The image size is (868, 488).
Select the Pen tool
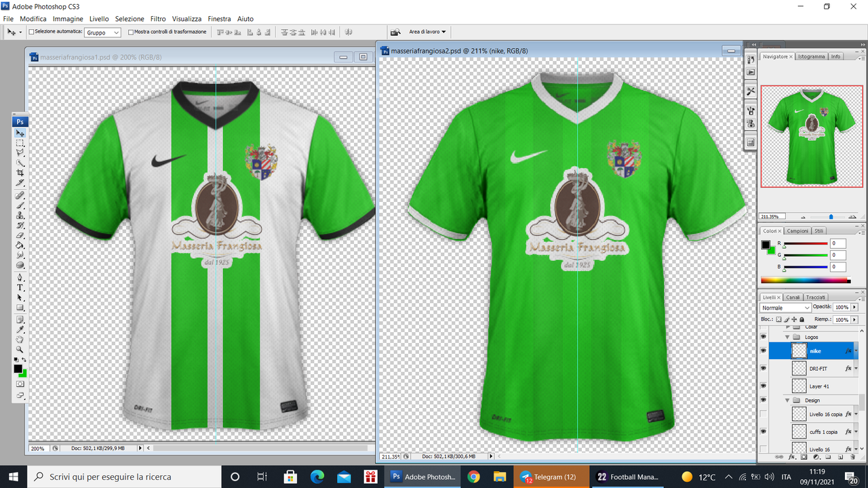[20, 277]
